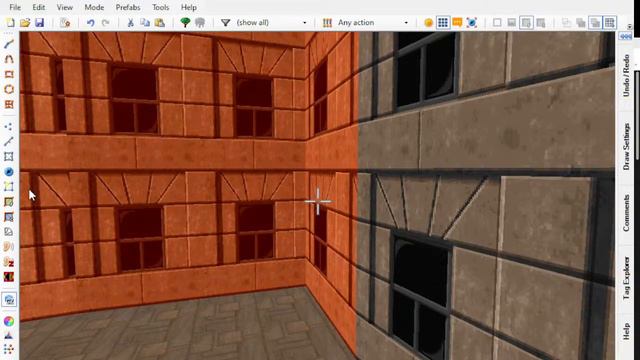The image size is (640, 360).
Task: Open map options next to the save icon
Action: pyautogui.click(x=65, y=23)
